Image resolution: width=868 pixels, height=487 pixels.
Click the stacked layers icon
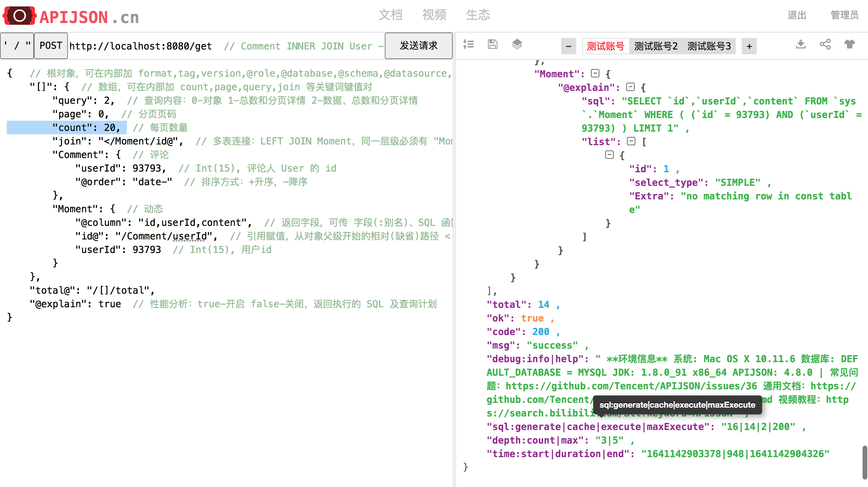(517, 44)
